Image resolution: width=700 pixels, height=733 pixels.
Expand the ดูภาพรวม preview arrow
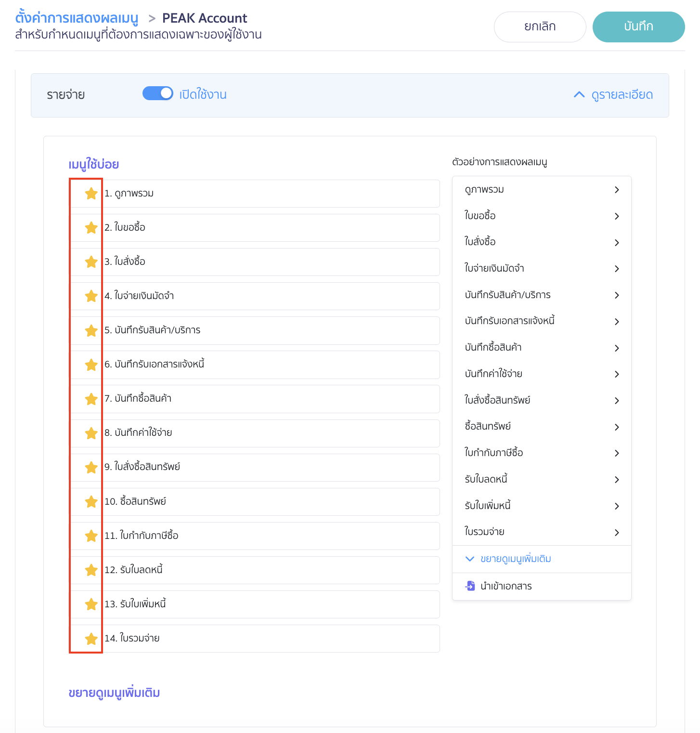[x=617, y=190]
